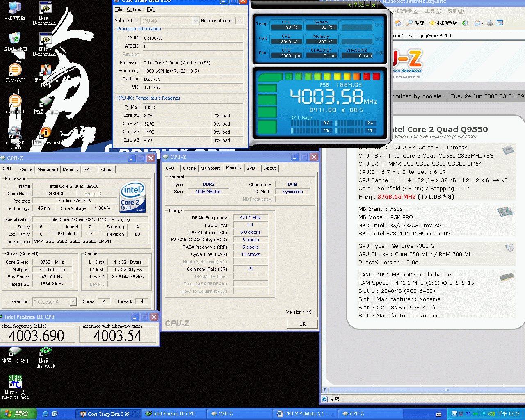
Task: Click the DRAM Frequency value 471.1 MHz
Action: coord(251,217)
